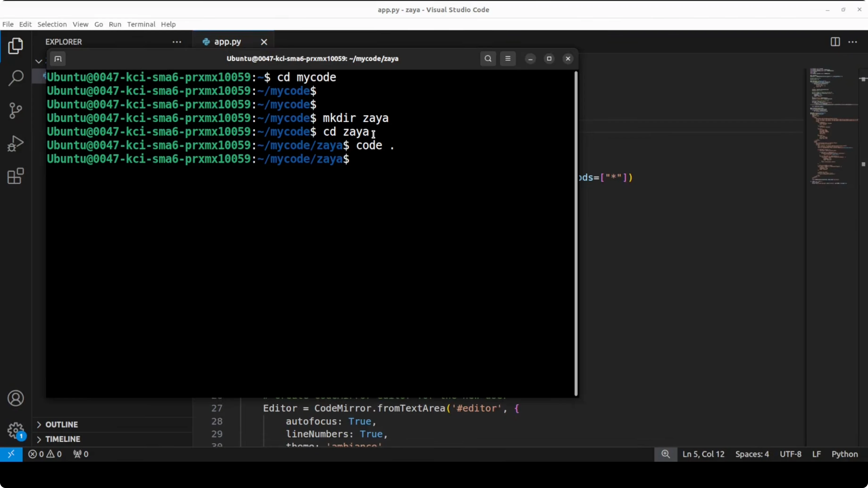Click Ln 5, Col 12 in status bar
Screen dimensions: 868x488
[703, 454]
